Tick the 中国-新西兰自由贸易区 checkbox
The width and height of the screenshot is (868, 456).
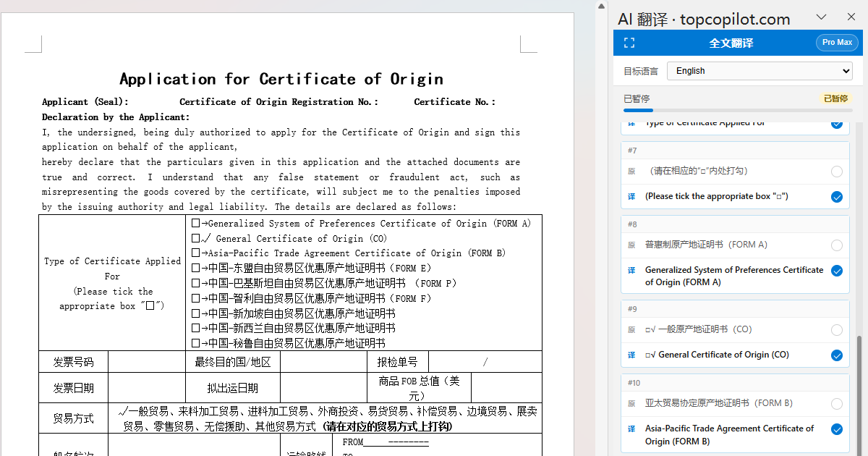(x=195, y=329)
